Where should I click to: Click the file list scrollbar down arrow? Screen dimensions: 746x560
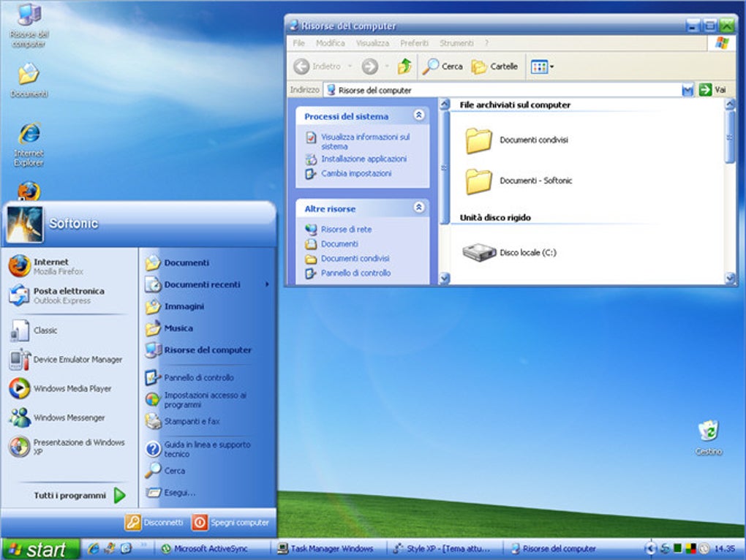coord(731,278)
